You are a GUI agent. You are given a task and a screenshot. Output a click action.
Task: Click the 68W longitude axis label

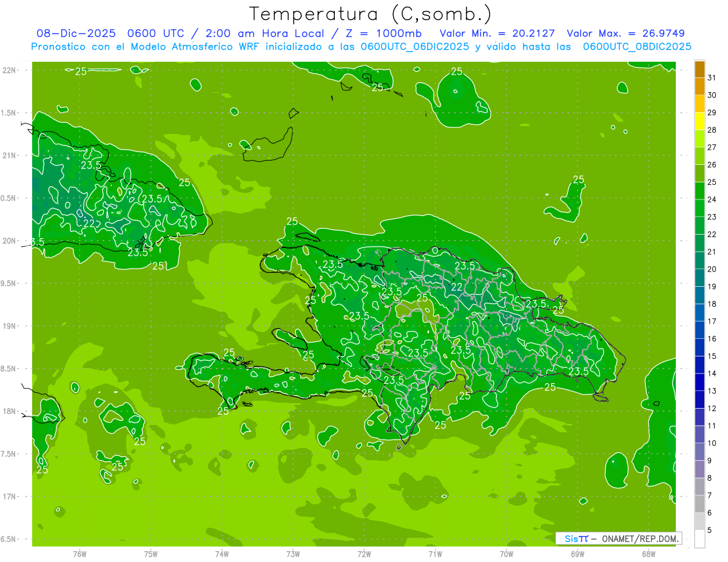[648, 554]
